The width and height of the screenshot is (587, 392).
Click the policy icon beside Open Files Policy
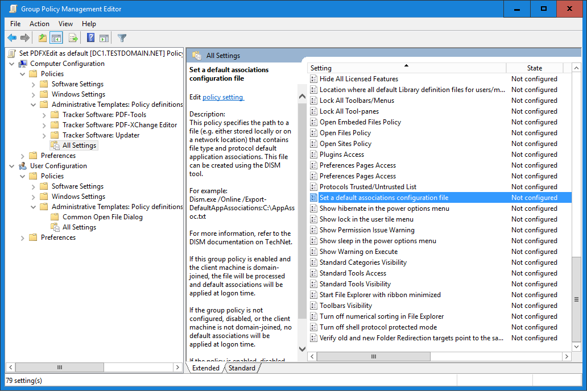(x=314, y=133)
